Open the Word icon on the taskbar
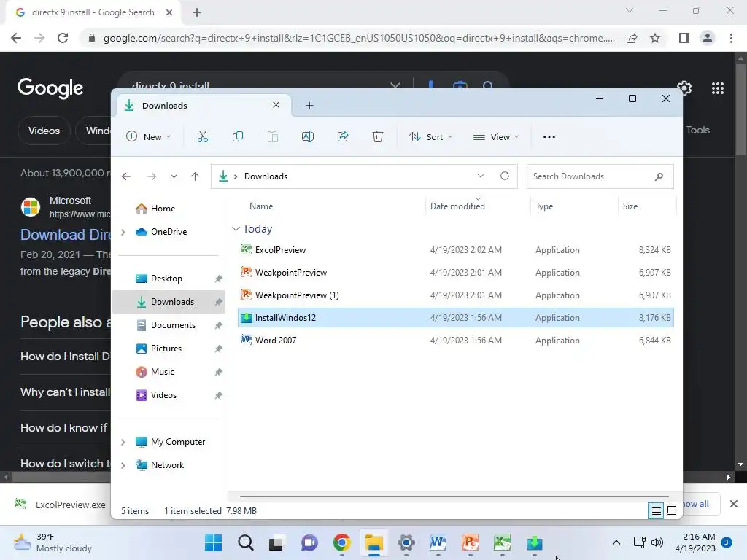Viewport: 747px width, 560px height. [438, 542]
